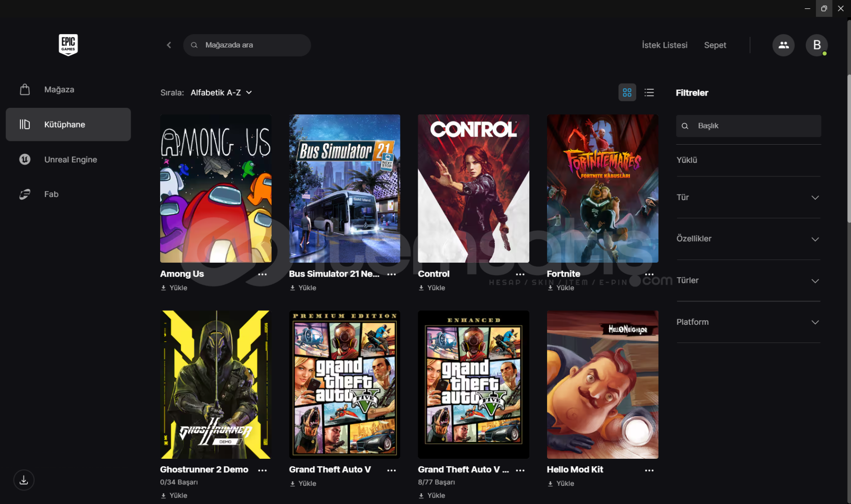Install Hello Mod Kit via Yükle
The image size is (851, 504).
(x=561, y=483)
